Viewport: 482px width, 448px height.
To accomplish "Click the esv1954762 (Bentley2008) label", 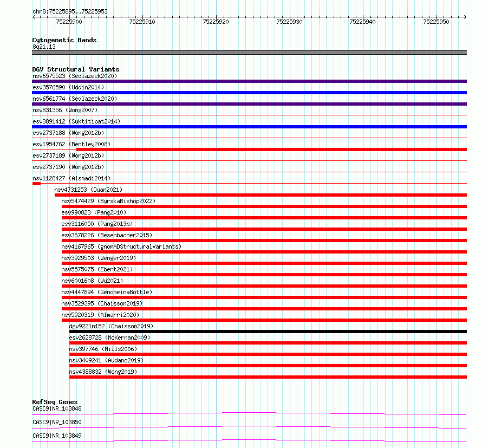I will tap(71, 144).
